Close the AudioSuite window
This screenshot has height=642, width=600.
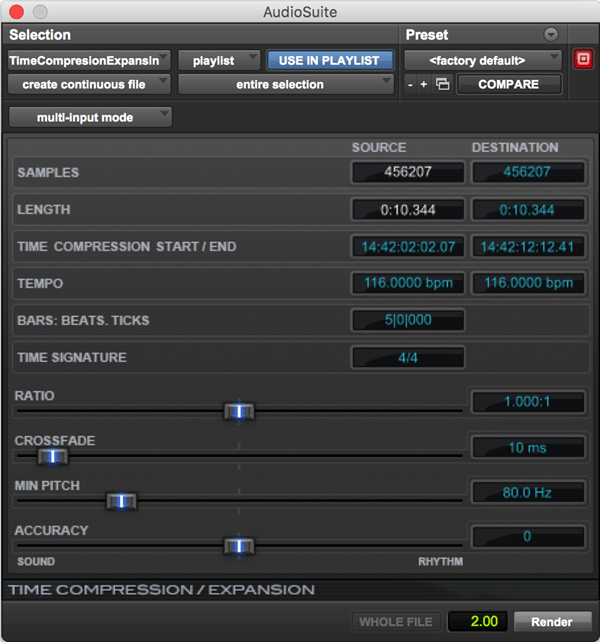[x=16, y=11]
